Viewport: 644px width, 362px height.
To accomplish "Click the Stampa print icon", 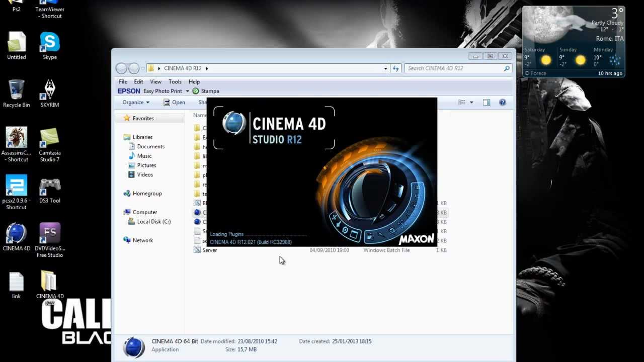I will 196,91.
